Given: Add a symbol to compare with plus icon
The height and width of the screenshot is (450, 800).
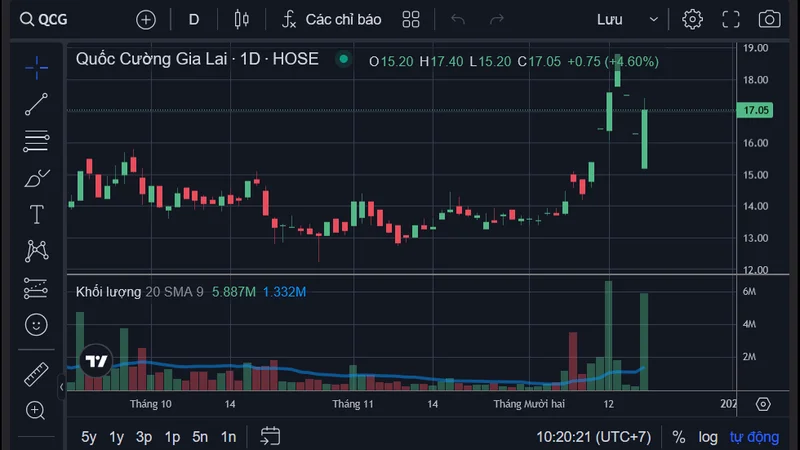Looking at the screenshot, I should pos(145,19).
